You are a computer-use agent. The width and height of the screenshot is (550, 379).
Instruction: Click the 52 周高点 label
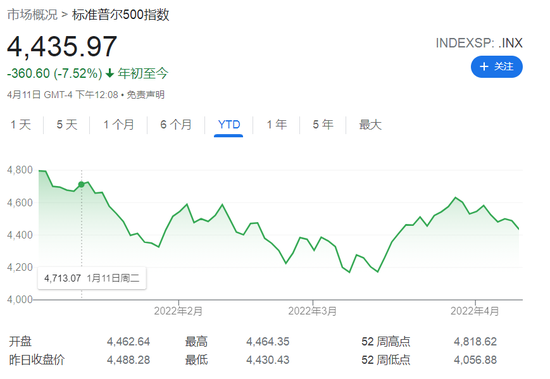click(x=386, y=341)
